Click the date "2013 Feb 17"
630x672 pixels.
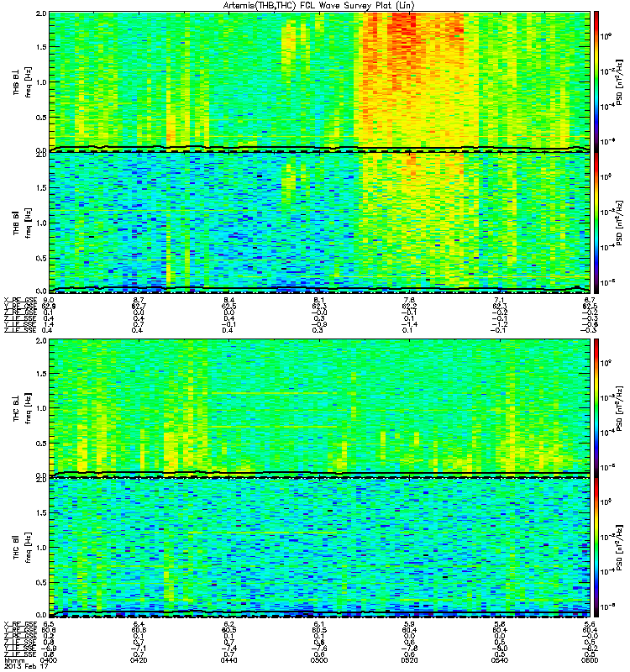click(26, 666)
